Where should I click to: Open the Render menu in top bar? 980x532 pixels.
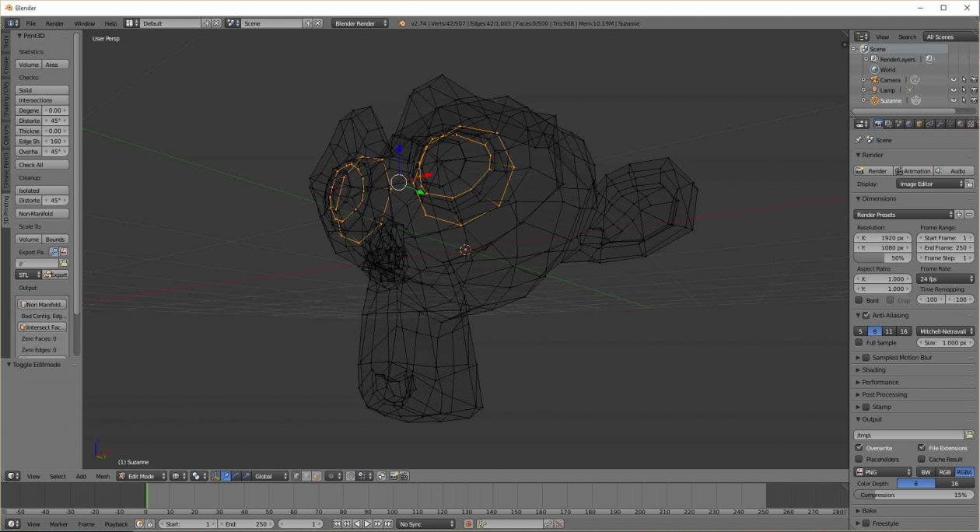(x=54, y=23)
